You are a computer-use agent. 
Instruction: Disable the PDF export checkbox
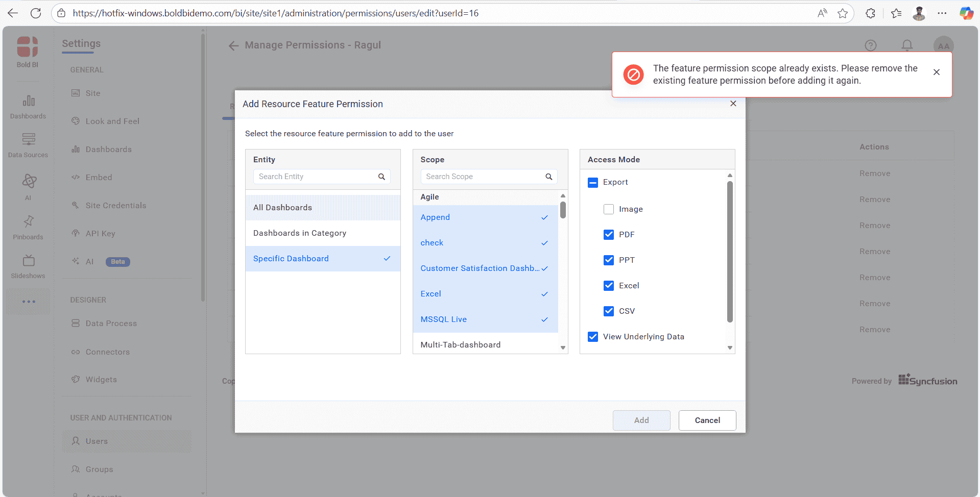click(608, 234)
